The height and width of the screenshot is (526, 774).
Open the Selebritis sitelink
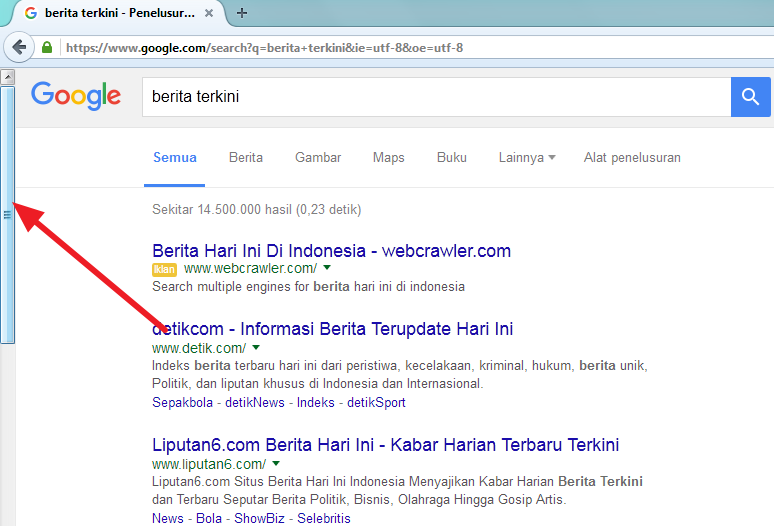(x=324, y=519)
